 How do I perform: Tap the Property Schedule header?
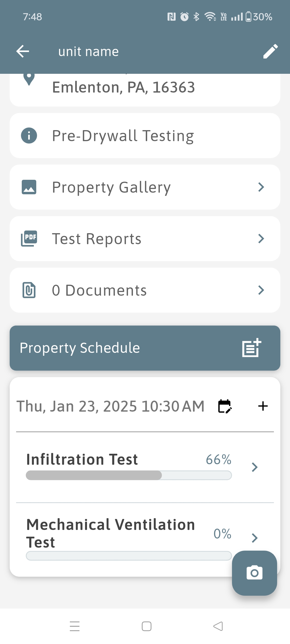pyautogui.click(x=107, y=348)
